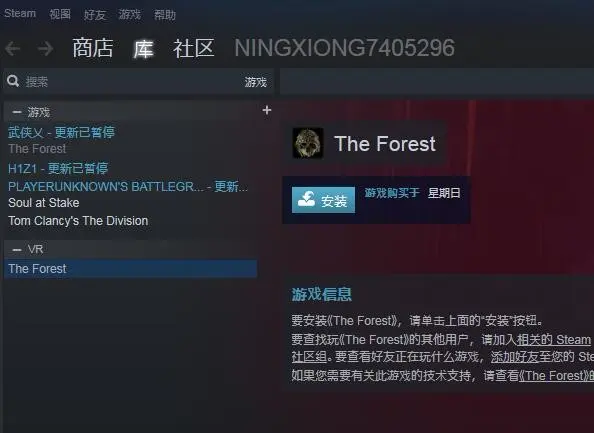Switch to the 商店 tab
The image size is (594, 433).
(x=93, y=48)
